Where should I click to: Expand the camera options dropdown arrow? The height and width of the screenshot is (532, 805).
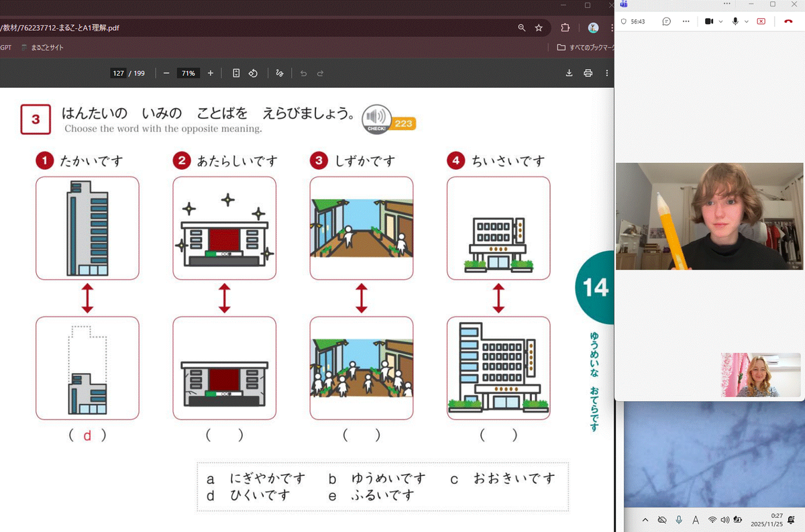pyautogui.click(x=720, y=21)
